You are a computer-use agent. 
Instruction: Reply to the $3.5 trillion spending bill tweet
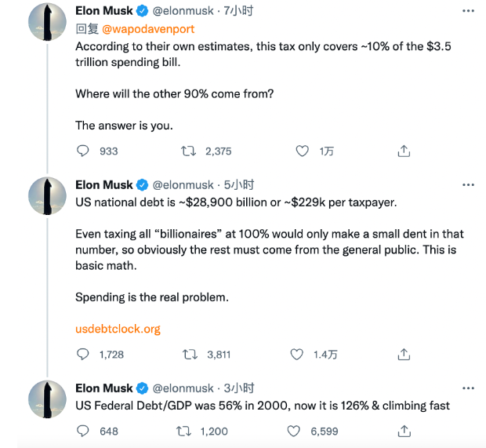[x=83, y=151]
